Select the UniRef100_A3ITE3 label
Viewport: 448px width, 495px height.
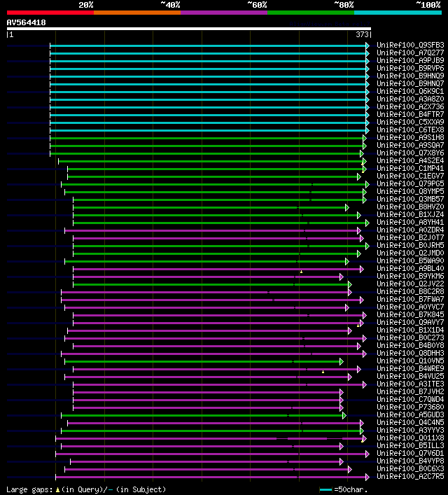pyautogui.click(x=410, y=384)
